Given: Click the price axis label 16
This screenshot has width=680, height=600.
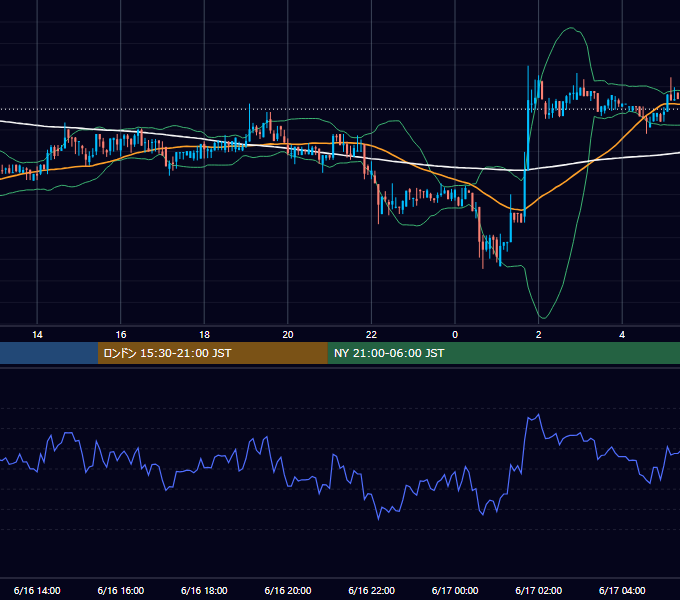Looking at the screenshot, I should (x=121, y=335).
